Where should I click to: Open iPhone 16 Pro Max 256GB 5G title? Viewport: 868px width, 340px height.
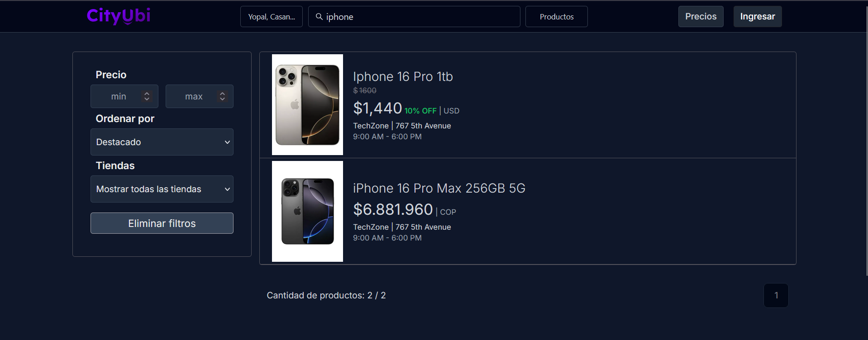[439, 188]
